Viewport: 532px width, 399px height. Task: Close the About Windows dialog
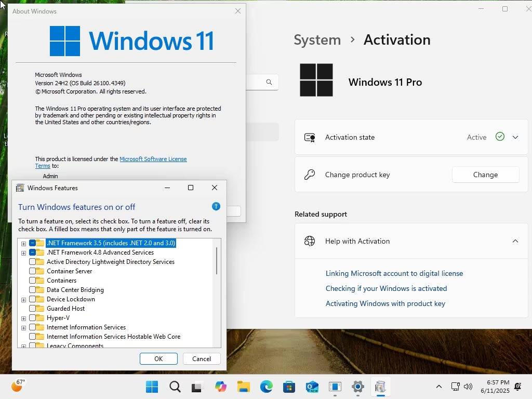tap(238, 11)
